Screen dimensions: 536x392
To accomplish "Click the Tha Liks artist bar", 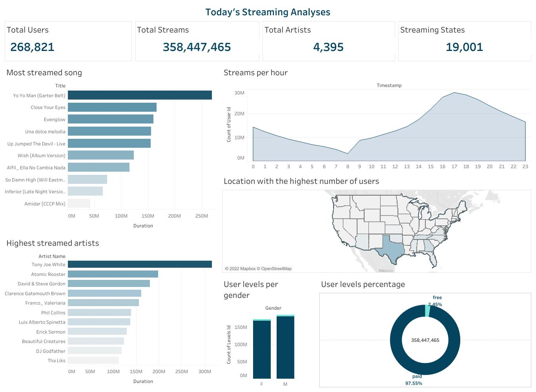I will tap(93, 360).
